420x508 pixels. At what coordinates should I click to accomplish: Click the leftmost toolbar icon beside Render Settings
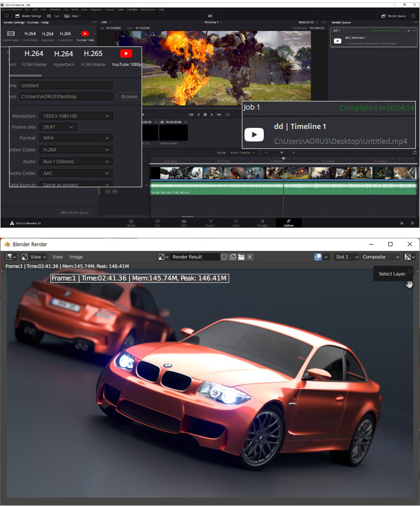[7, 16]
